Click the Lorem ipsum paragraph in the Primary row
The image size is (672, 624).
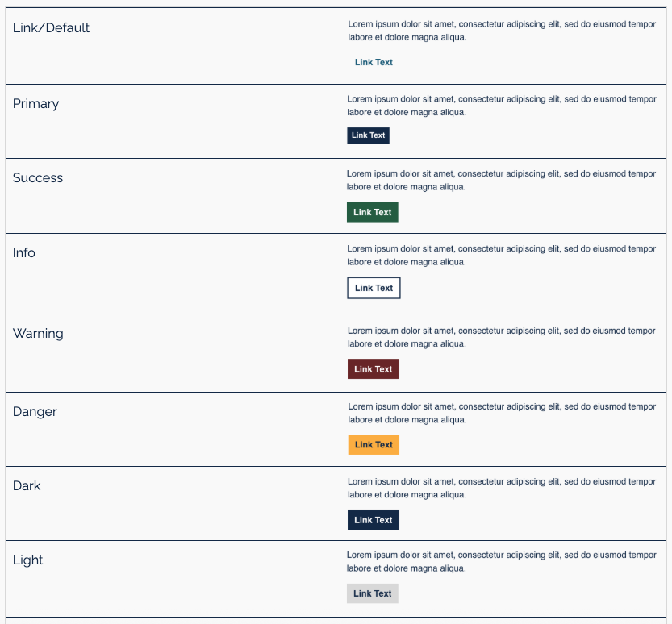pyautogui.click(x=501, y=106)
